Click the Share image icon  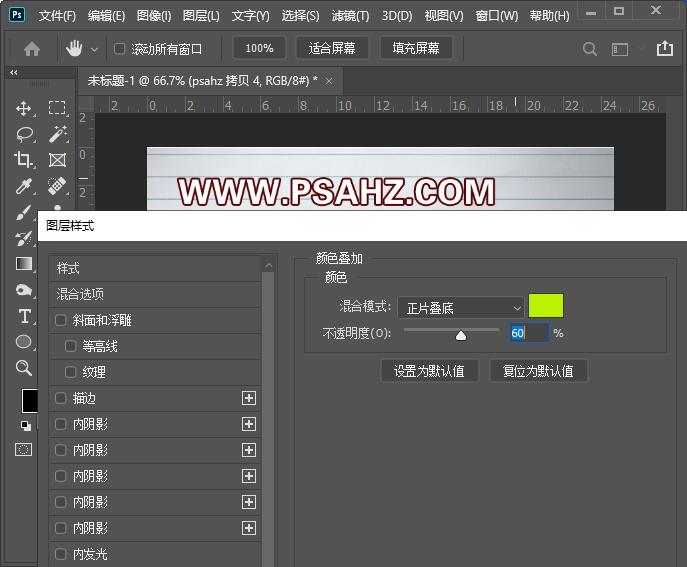665,48
